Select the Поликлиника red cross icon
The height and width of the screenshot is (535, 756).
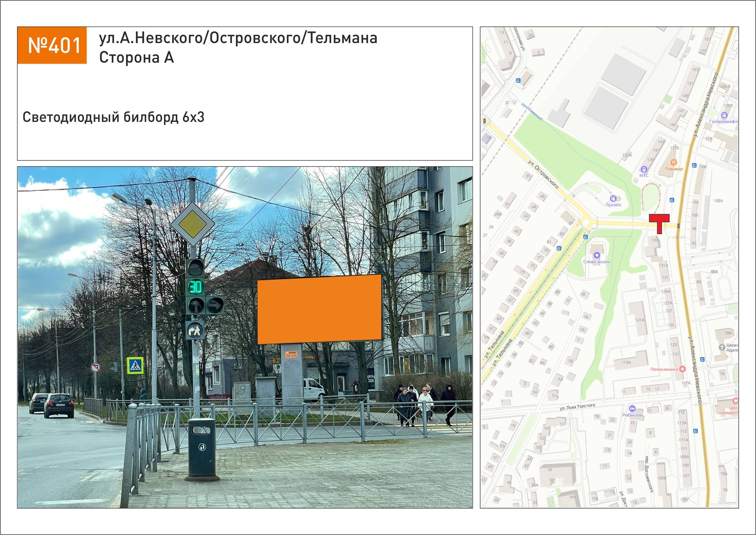[683, 369]
